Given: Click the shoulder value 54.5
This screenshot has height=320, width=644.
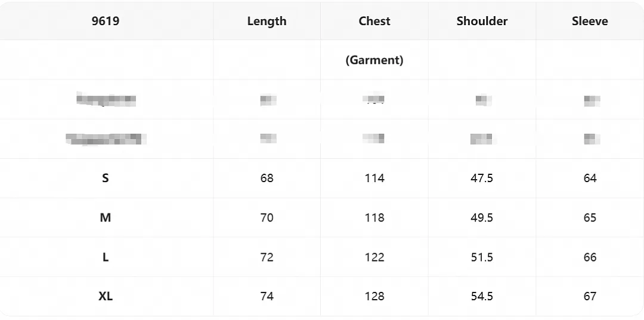Looking at the screenshot, I should click(482, 296).
